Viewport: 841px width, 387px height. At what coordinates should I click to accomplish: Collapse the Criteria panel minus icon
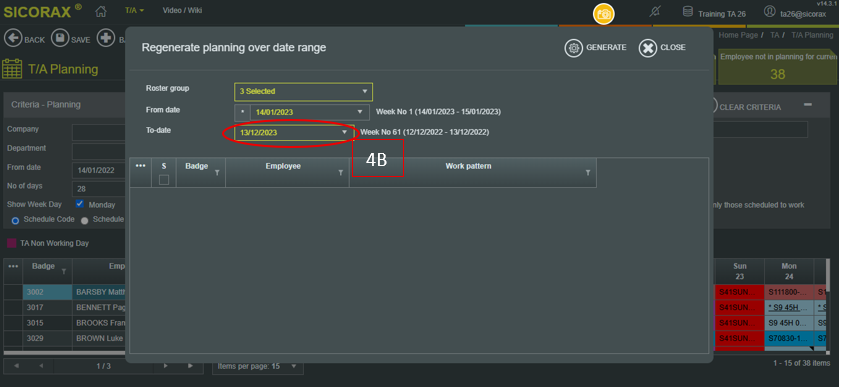click(808, 105)
